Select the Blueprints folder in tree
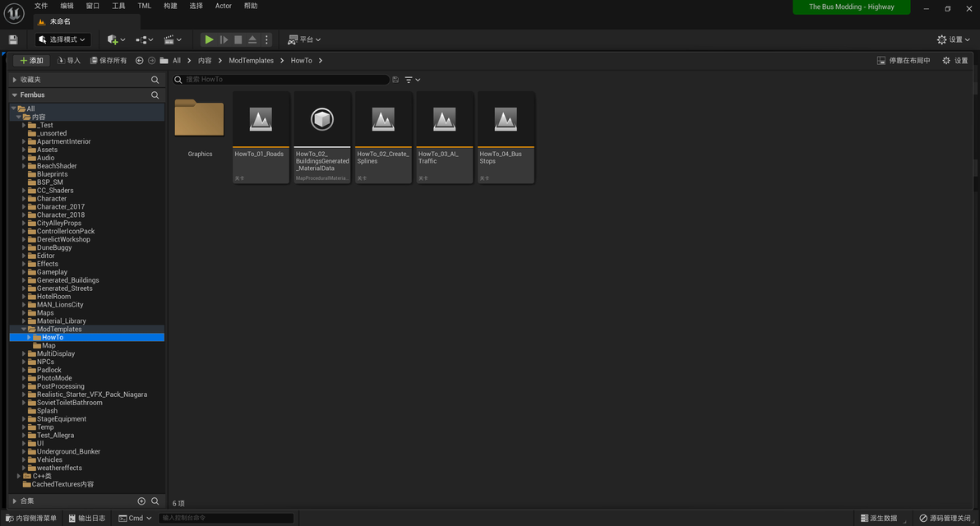980x526 pixels. [x=52, y=174]
